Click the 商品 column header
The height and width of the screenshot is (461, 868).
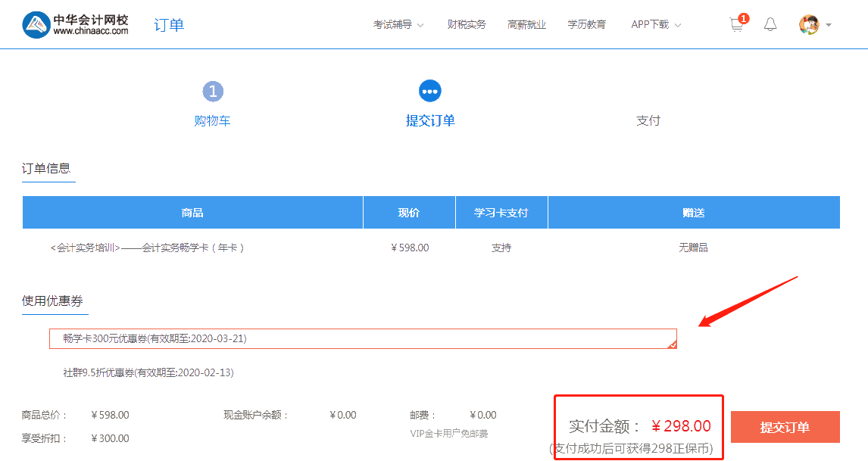(x=192, y=213)
